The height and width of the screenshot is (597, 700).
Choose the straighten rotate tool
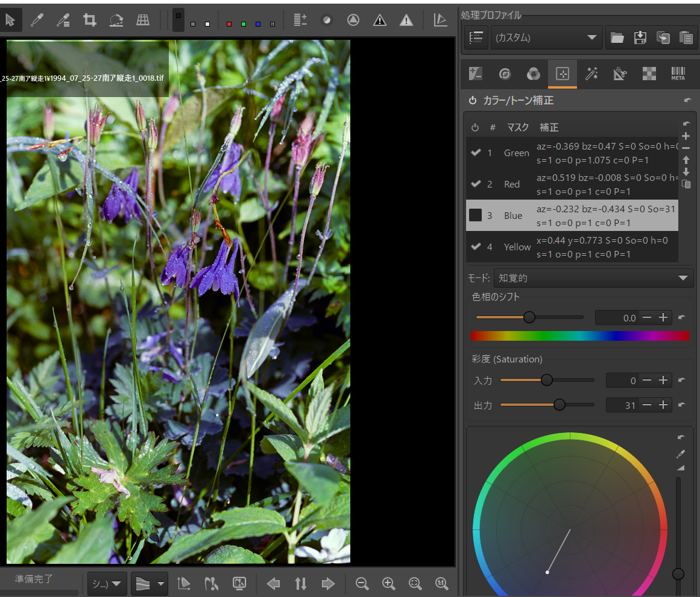(116, 20)
